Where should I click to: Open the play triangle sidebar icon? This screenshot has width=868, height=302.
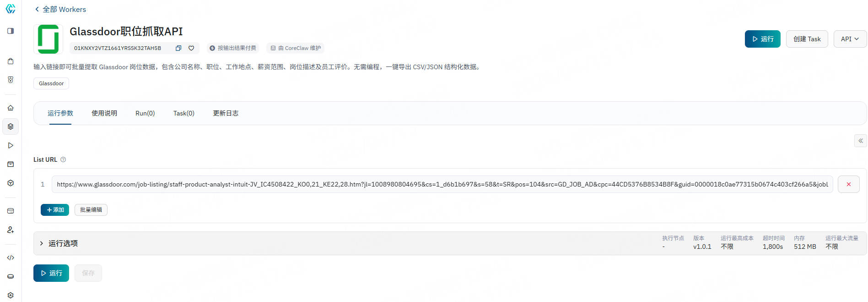(11, 145)
